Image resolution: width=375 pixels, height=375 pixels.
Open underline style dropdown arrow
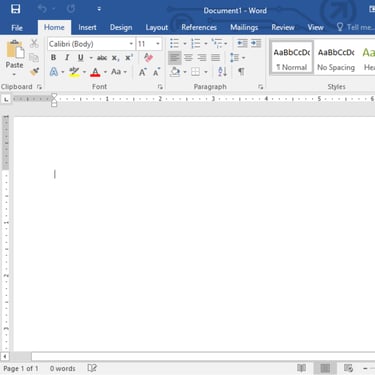coord(91,58)
